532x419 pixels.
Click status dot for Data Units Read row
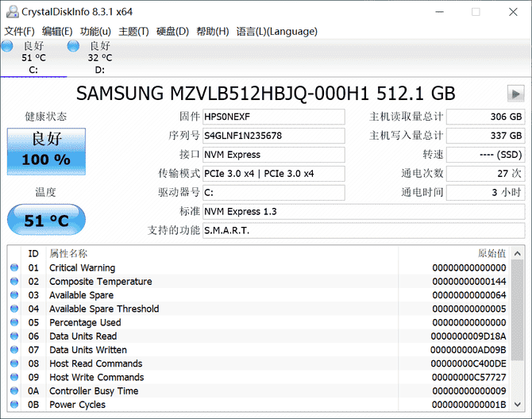point(14,336)
